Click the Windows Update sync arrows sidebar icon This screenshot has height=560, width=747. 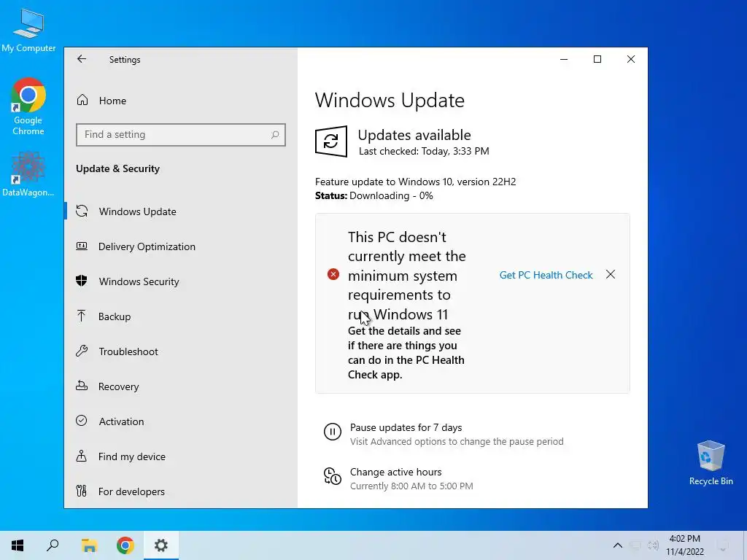[x=82, y=211]
